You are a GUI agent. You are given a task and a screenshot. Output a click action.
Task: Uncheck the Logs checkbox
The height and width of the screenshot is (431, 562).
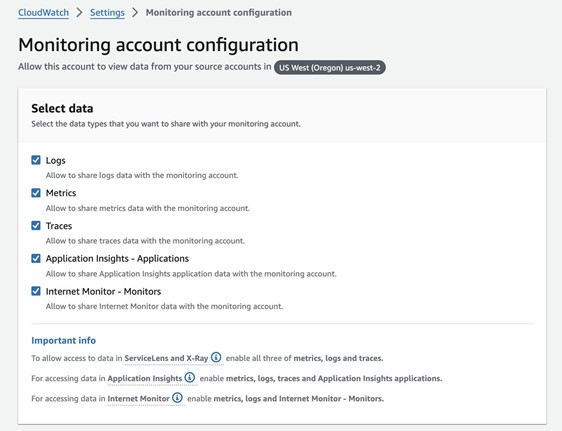[x=36, y=160]
